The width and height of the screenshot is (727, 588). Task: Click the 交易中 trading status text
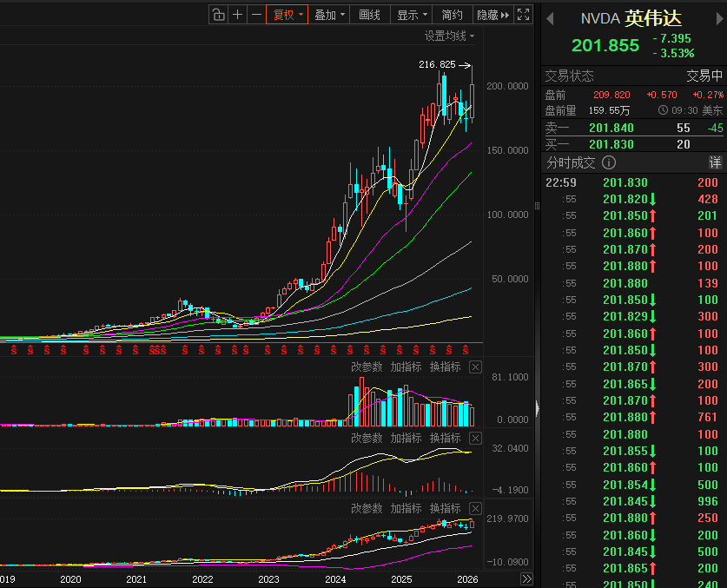(704, 76)
